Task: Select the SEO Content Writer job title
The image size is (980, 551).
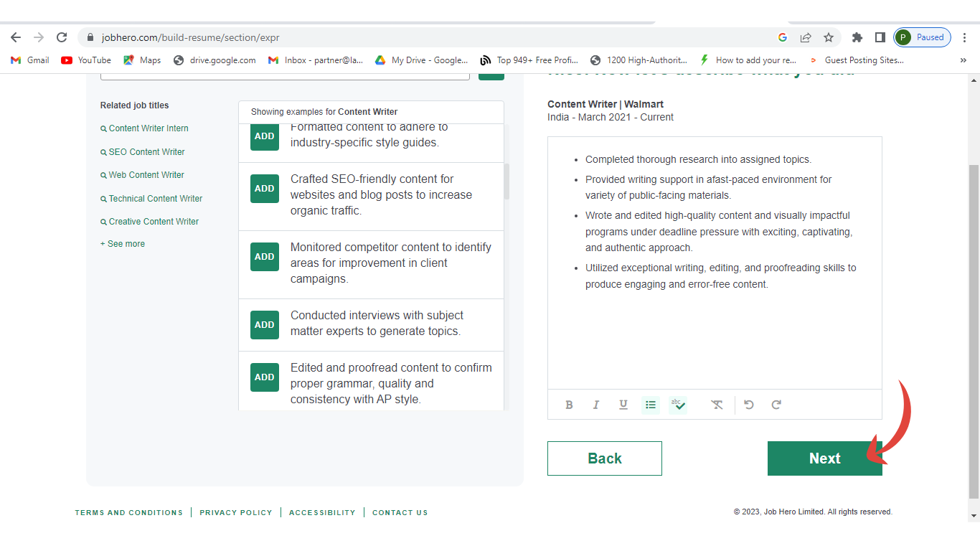Action: (146, 152)
